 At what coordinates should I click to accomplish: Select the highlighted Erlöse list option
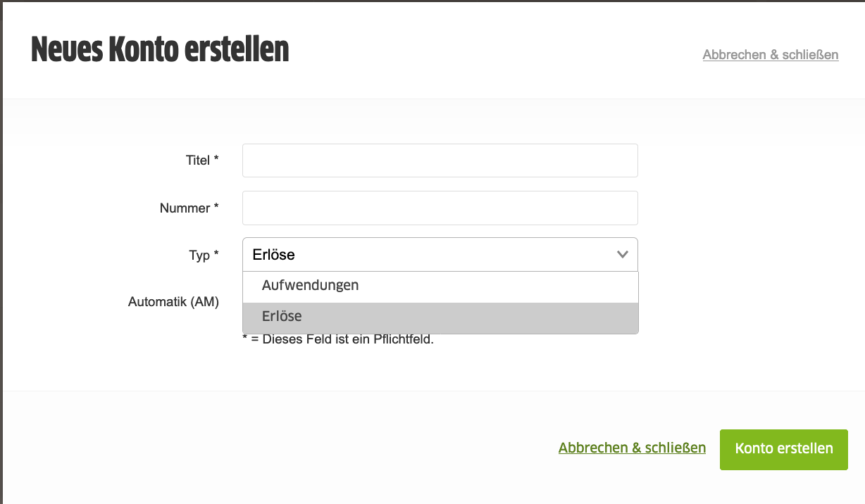440,317
